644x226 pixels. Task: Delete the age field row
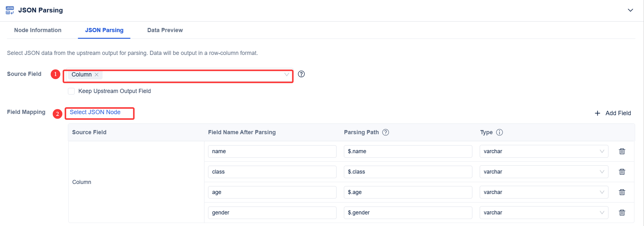(622, 192)
